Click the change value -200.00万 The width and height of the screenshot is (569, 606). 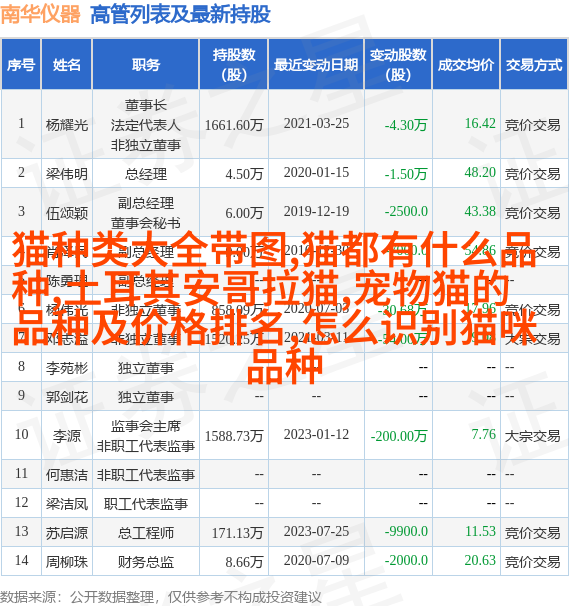[399, 436]
